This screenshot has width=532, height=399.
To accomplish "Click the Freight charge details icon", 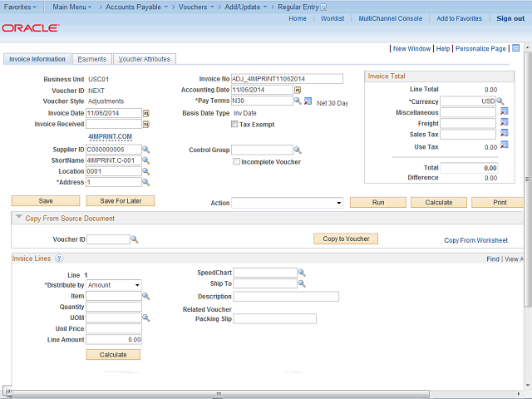I will click(504, 123).
